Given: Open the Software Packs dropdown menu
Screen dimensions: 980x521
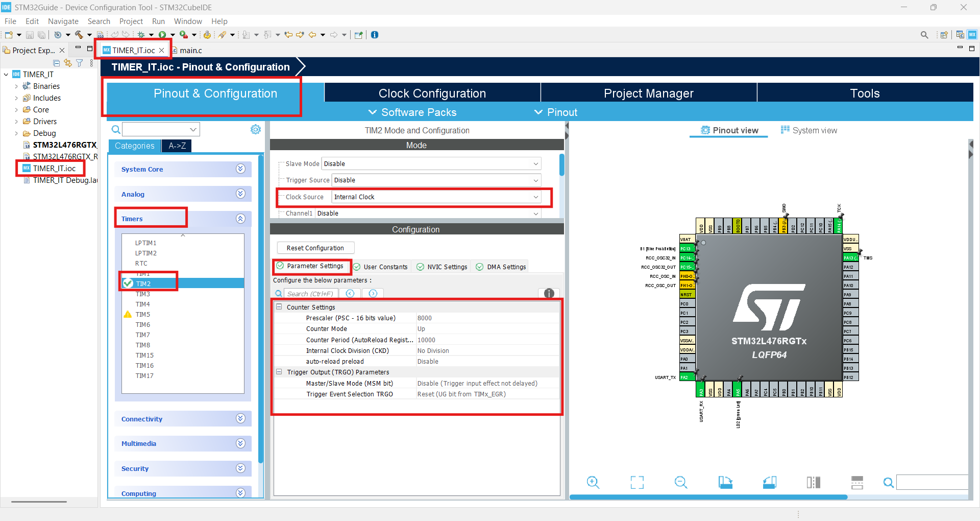Looking at the screenshot, I should click(x=412, y=112).
